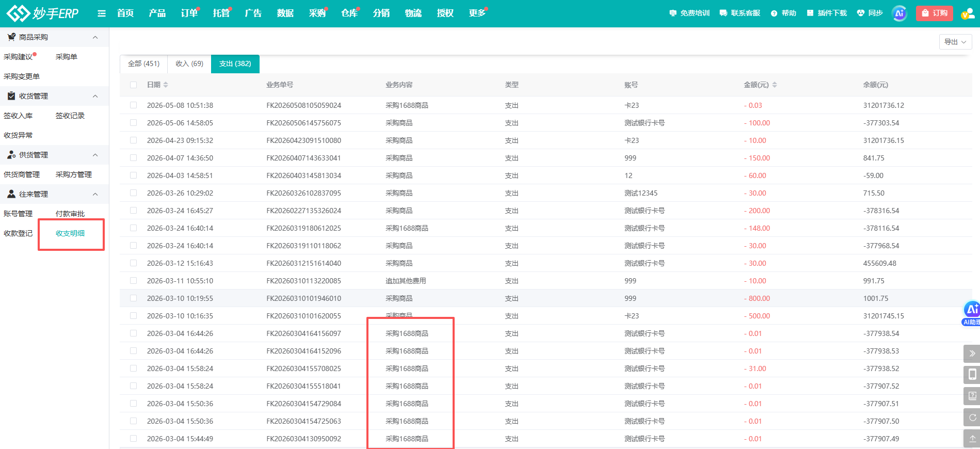Click the hamburger menu icon beside logo
The image size is (980, 449).
[x=102, y=13]
